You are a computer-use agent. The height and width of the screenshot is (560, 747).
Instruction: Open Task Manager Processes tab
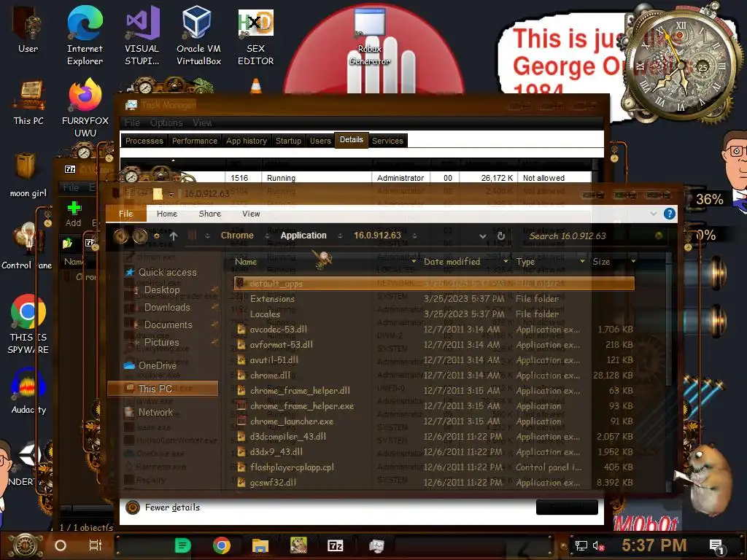tap(144, 141)
